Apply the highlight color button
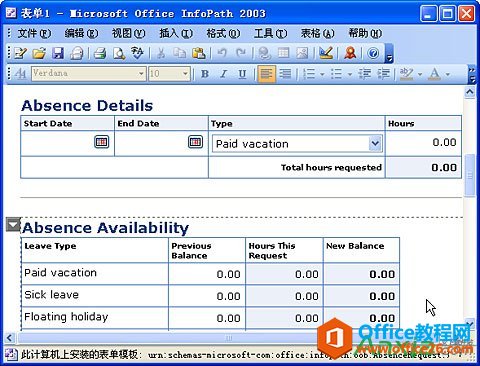The image size is (480, 366). pos(407,74)
